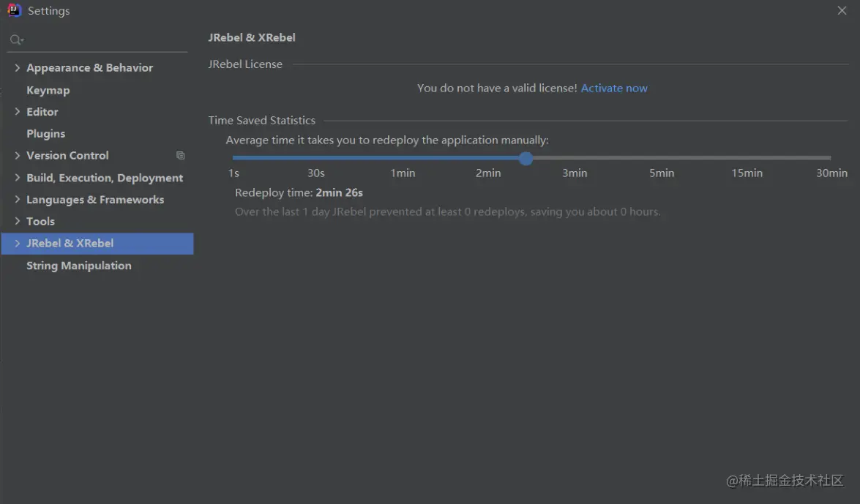The height and width of the screenshot is (504, 860).
Task: Open the Plugins settings page
Action: pyautogui.click(x=45, y=133)
